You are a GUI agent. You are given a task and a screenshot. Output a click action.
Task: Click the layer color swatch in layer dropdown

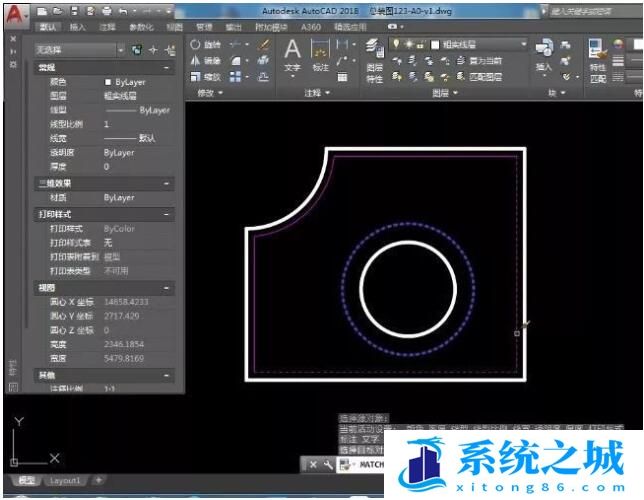tap(435, 44)
